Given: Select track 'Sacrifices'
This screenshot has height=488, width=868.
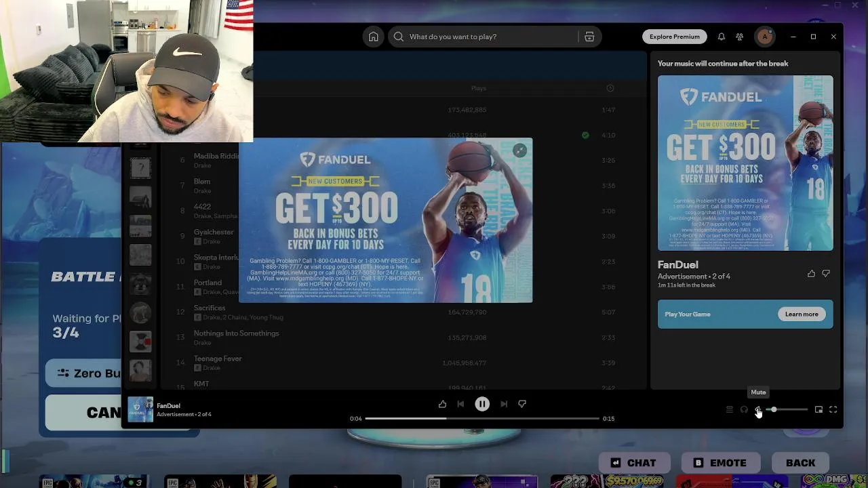Looking at the screenshot, I should [210, 308].
